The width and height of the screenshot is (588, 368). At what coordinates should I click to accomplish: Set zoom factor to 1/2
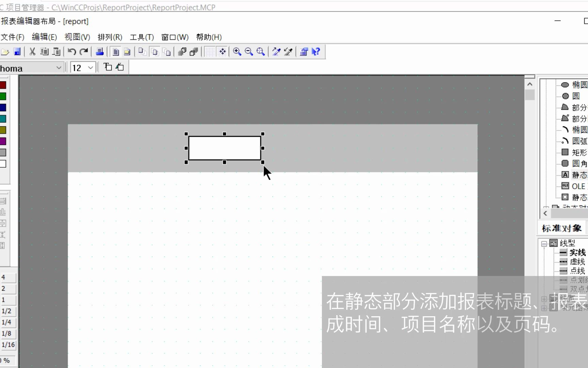point(8,311)
